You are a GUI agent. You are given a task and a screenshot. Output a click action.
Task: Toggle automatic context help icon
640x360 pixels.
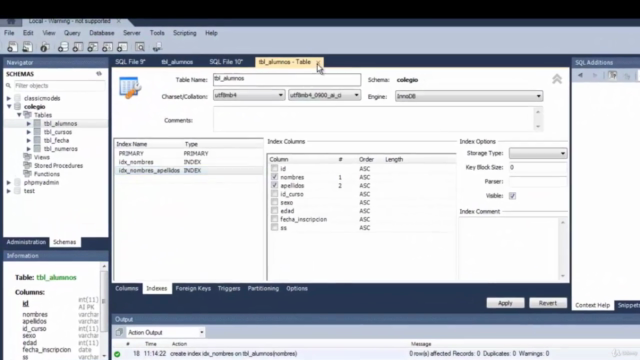(x=613, y=76)
